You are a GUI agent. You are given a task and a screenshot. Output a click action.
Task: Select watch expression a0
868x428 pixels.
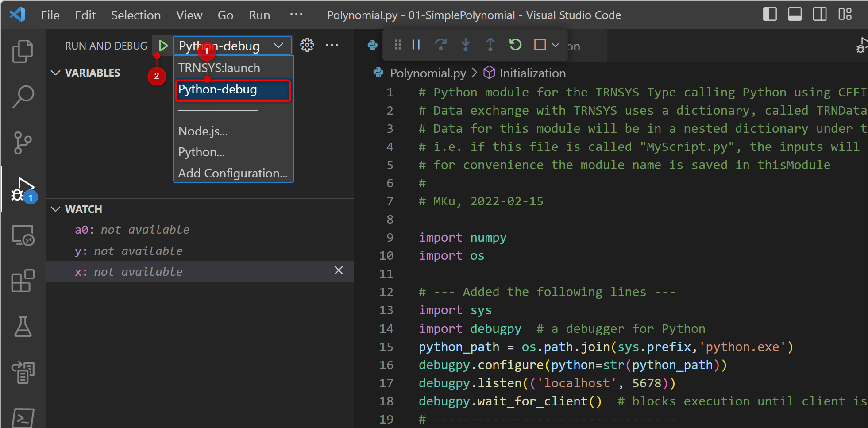[x=200, y=230]
